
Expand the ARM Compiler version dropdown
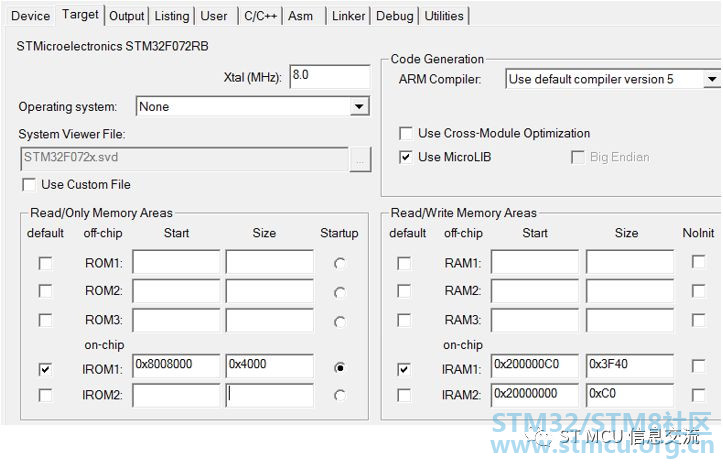[x=712, y=79]
